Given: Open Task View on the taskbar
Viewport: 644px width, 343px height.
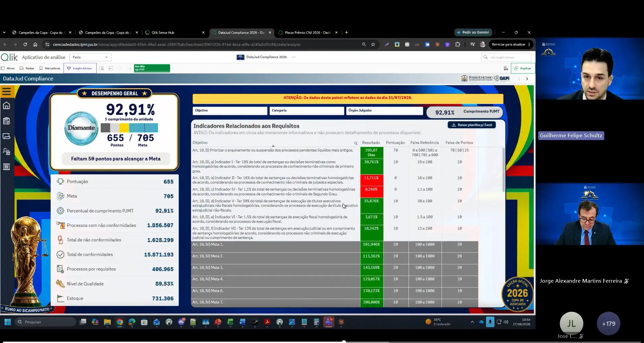Looking at the screenshot, I should point(83,322).
